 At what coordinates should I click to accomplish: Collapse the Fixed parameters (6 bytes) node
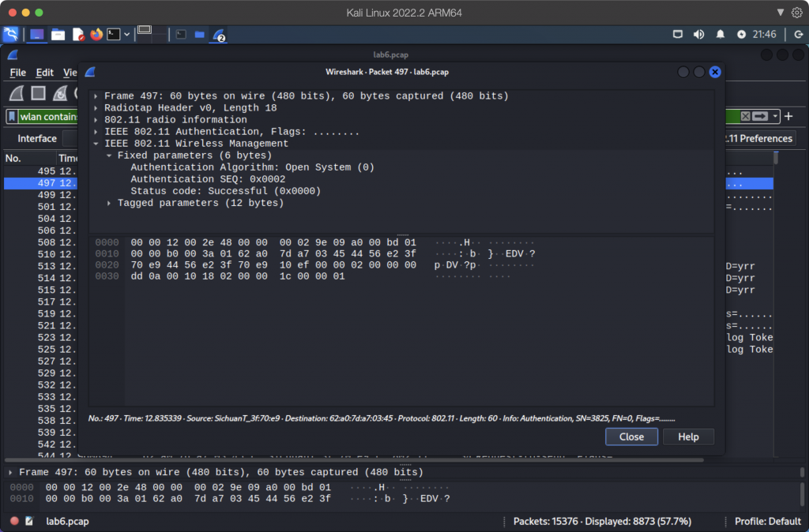coord(109,155)
